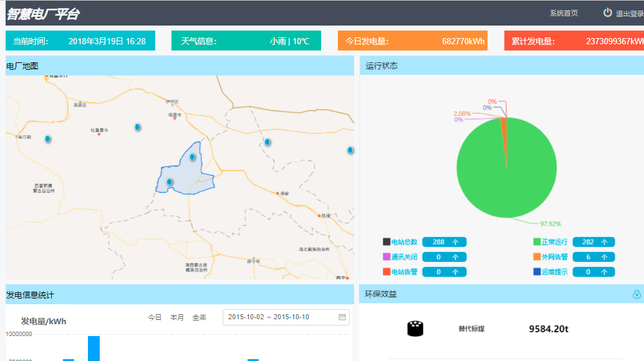Click the up arrow in the 运维提示 row

coord(604,272)
